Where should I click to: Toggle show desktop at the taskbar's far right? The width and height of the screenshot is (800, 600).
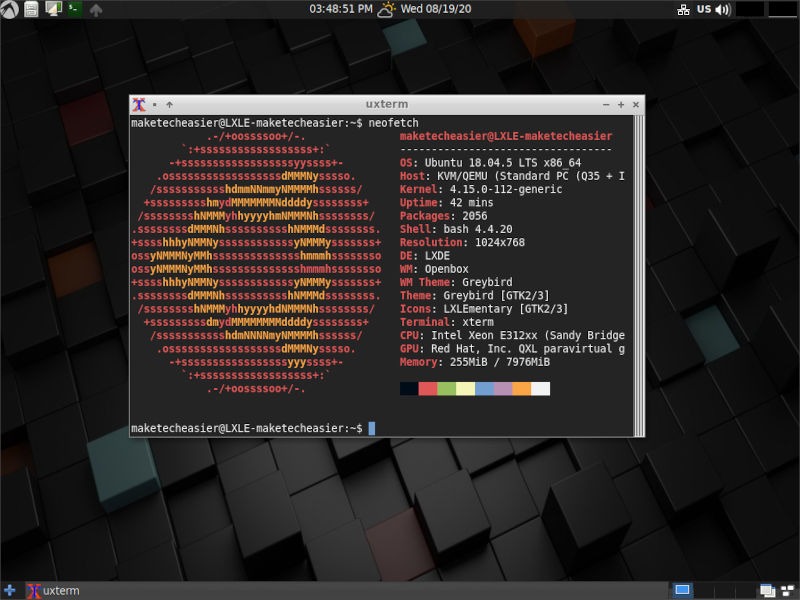[788, 590]
